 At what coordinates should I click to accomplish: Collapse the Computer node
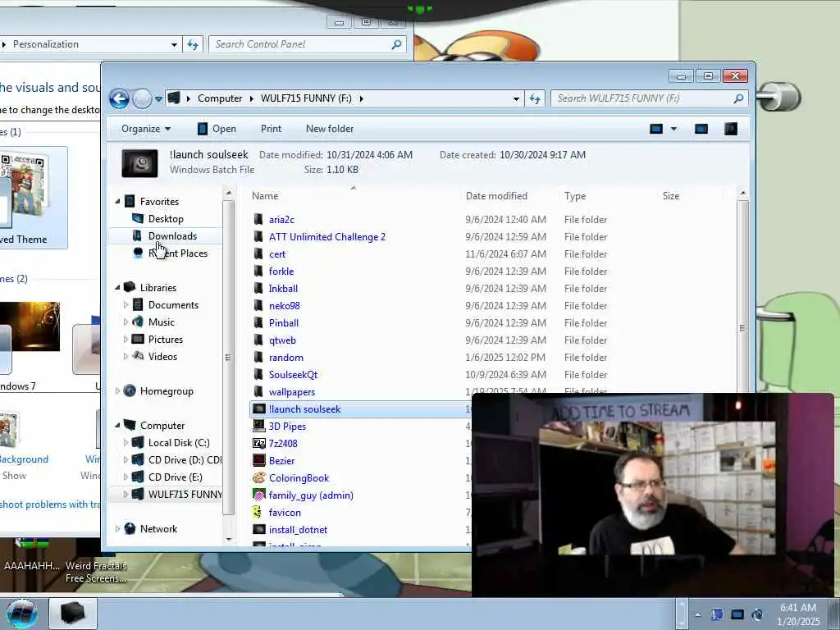(117, 426)
